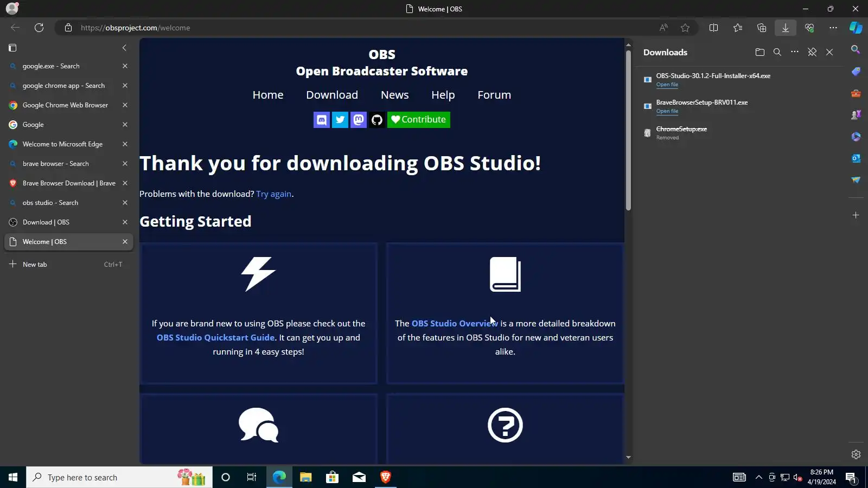Switch to the 'google.exe - Search' tab
This screenshot has height=488, width=868.
[x=69, y=66]
